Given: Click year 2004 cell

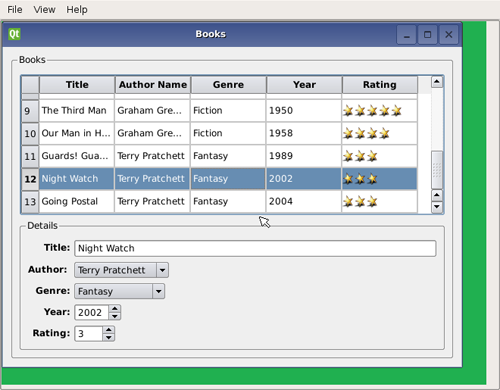Looking at the screenshot, I should coord(304,201).
